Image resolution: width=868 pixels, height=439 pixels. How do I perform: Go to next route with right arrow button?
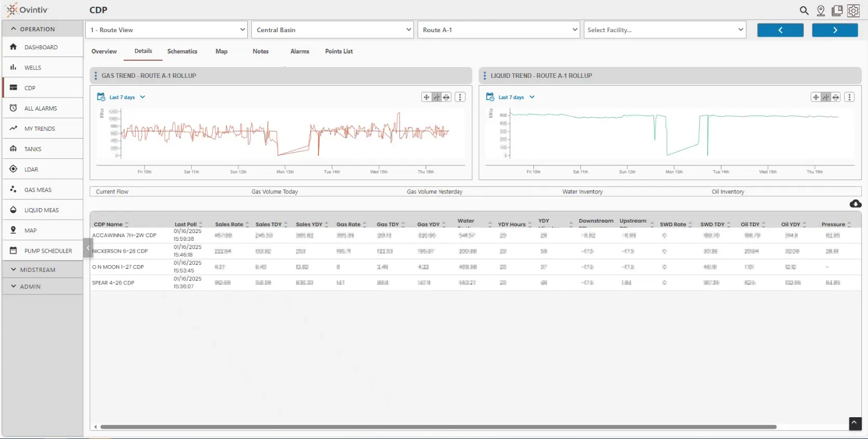pyautogui.click(x=835, y=30)
